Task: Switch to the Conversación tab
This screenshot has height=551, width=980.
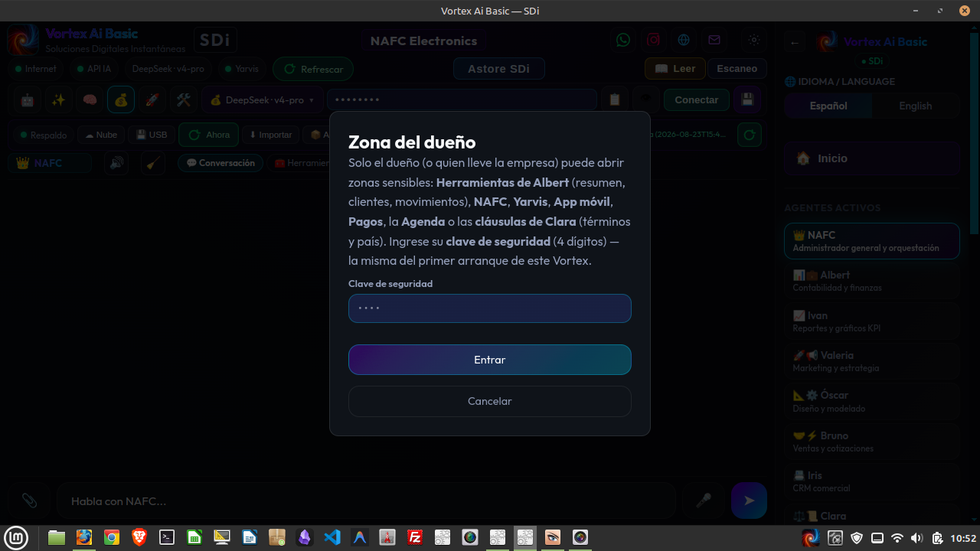Action: 220,163
